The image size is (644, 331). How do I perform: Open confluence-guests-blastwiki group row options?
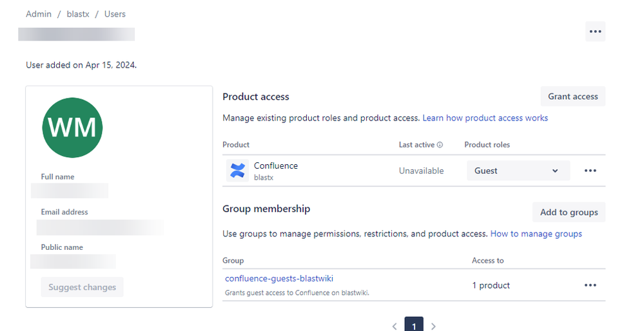(x=590, y=285)
